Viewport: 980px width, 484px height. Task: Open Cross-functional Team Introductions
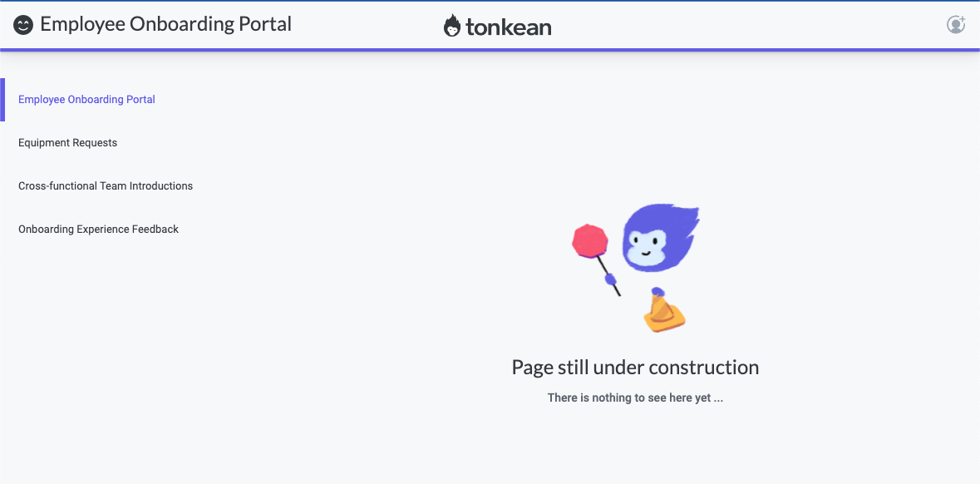click(106, 185)
